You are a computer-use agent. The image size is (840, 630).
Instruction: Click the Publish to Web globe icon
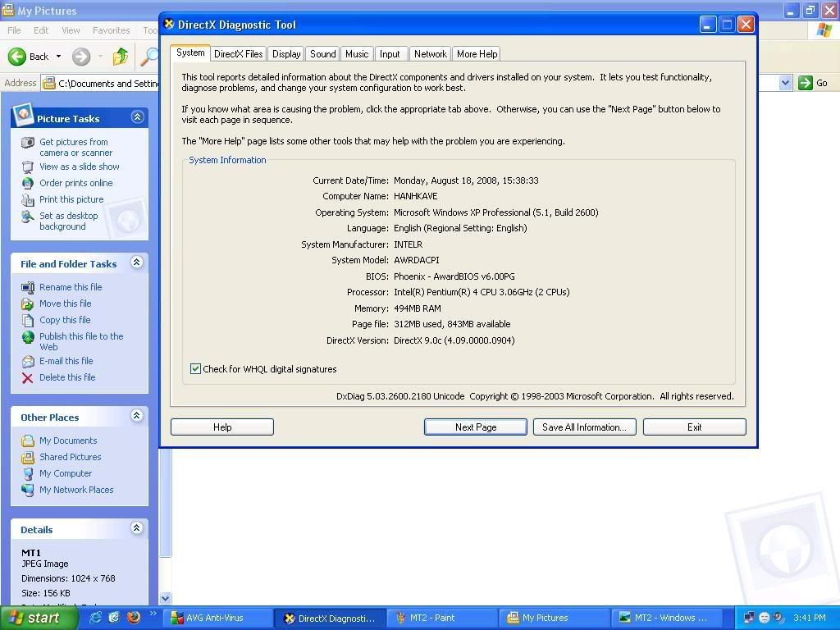28,337
